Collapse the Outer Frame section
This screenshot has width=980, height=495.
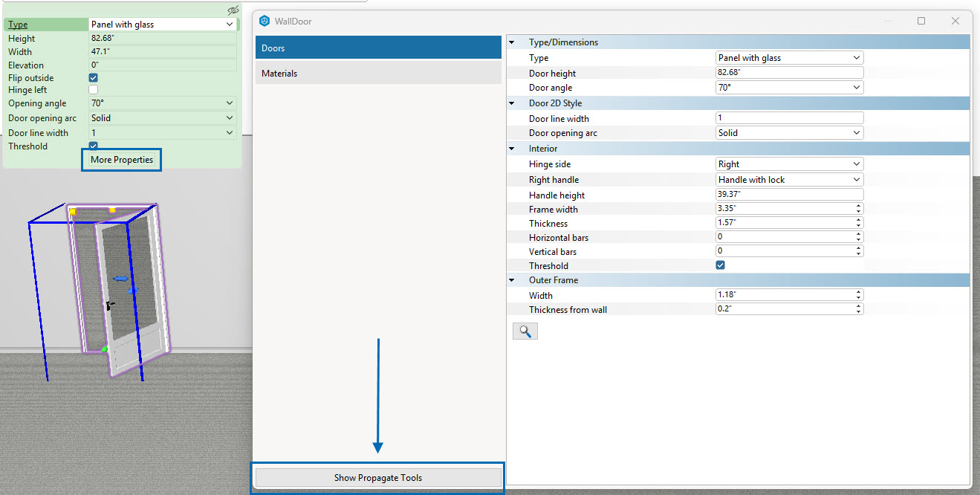tap(512, 280)
